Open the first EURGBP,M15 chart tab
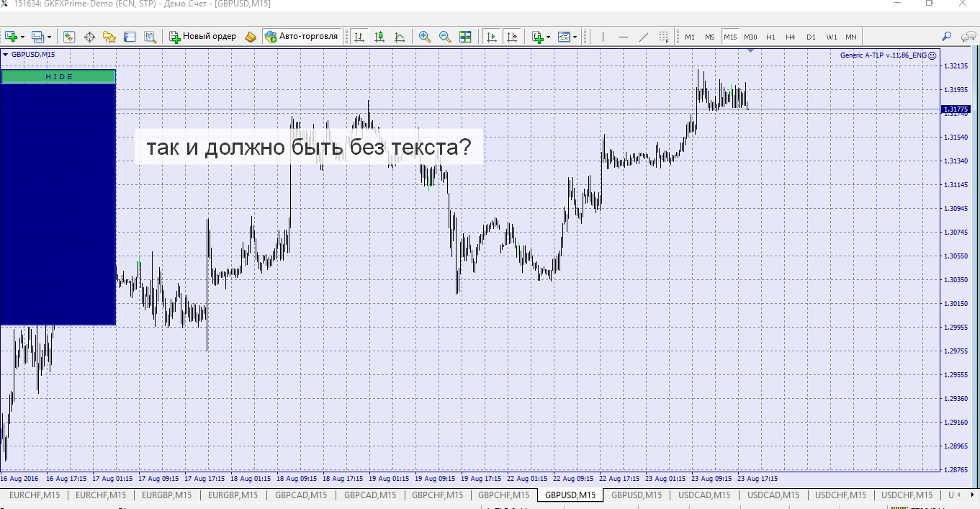 coord(166,495)
